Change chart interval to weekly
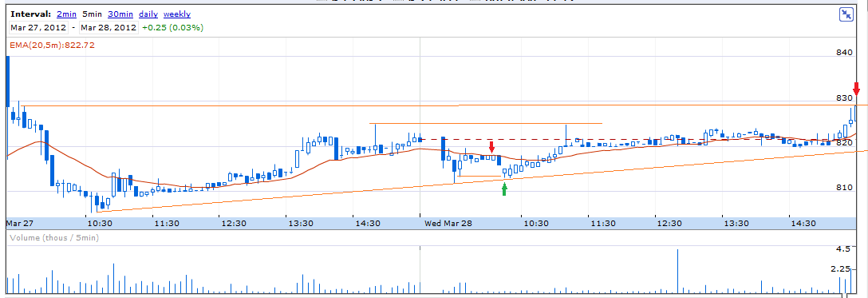The height and width of the screenshot is (298, 868). pyautogui.click(x=177, y=14)
